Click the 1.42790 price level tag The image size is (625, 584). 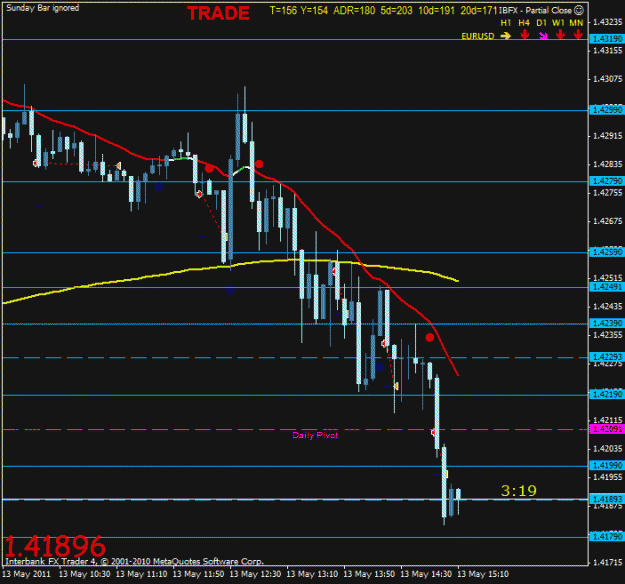[x=607, y=181]
